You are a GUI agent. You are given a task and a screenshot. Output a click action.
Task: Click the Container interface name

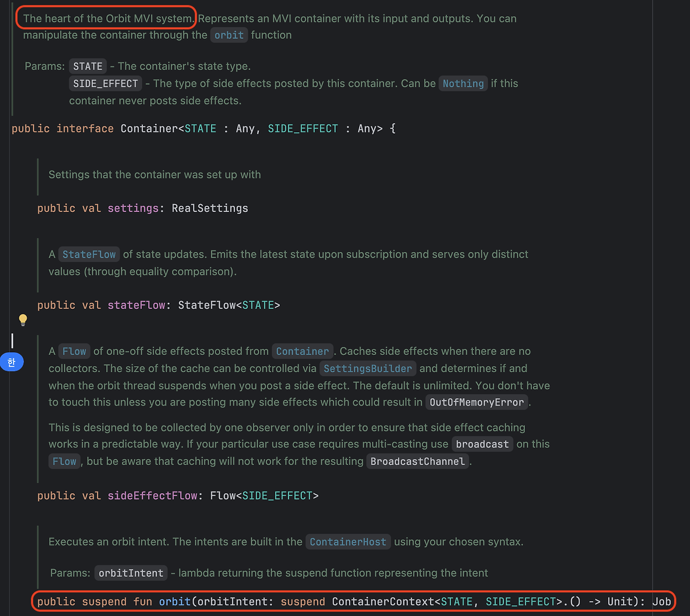(149, 129)
